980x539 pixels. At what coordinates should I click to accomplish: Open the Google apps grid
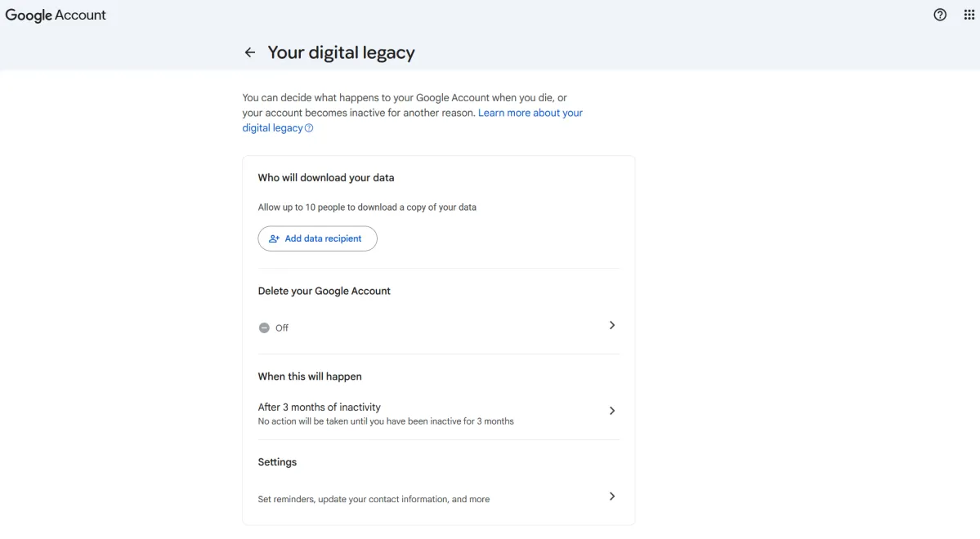pos(969,15)
